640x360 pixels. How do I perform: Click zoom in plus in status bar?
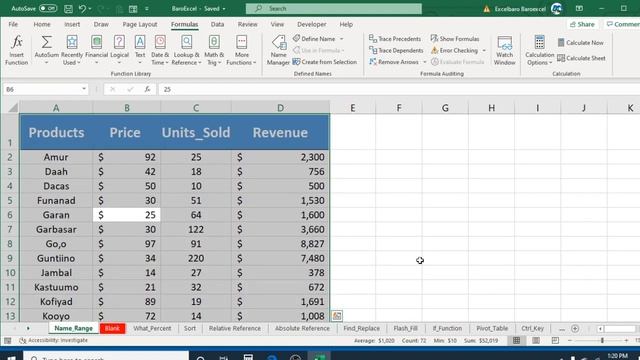click(x=626, y=340)
